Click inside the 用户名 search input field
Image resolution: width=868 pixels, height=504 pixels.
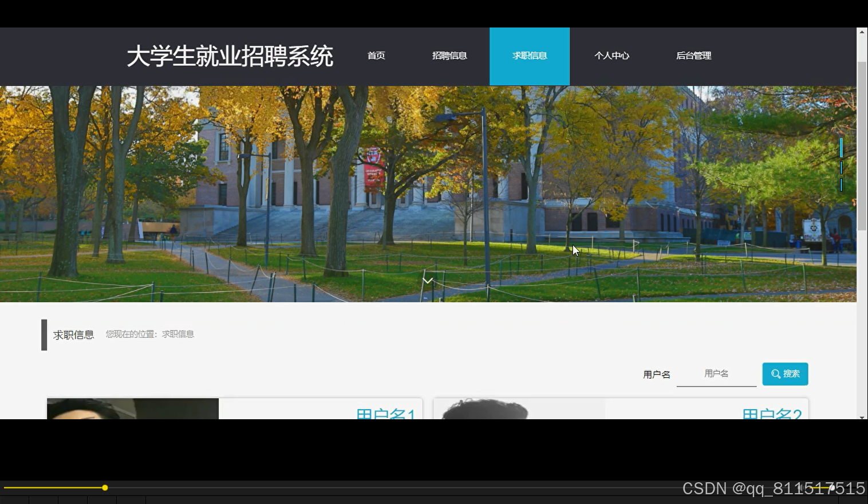tap(716, 373)
